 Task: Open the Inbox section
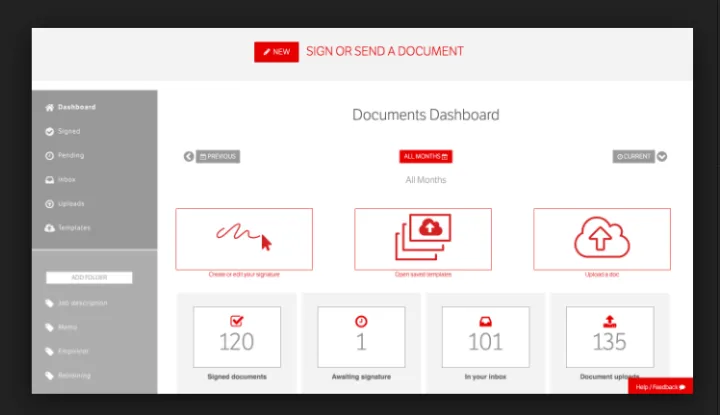67,179
